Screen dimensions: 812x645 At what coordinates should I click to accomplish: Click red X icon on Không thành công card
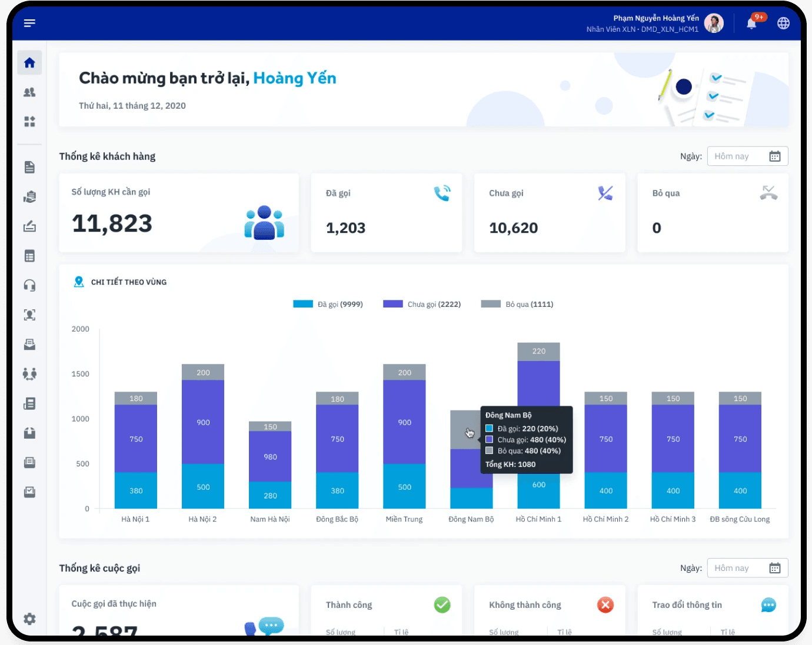(605, 604)
